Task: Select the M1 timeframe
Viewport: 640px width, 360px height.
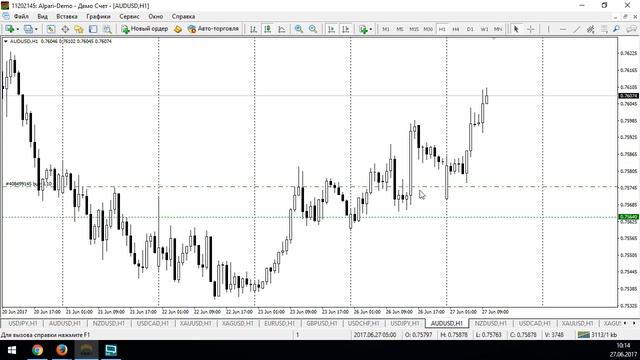Action: [386, 29]
